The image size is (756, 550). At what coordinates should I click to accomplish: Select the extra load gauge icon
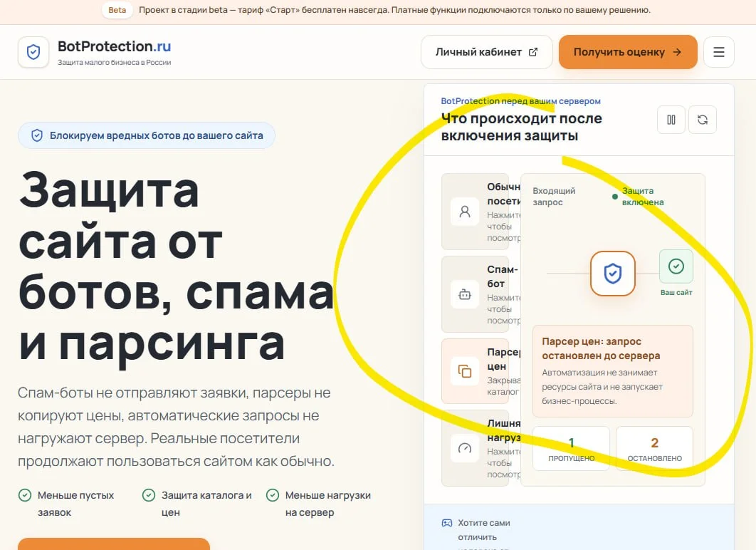pos(465,448)
